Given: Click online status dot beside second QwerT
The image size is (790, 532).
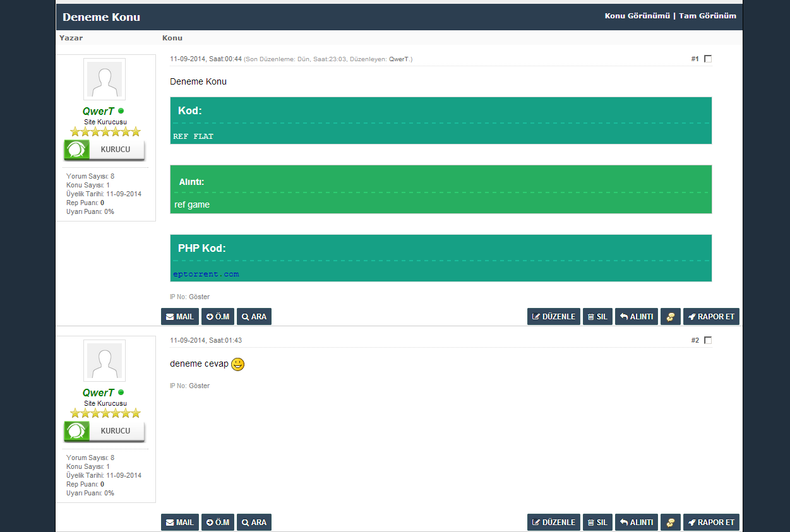Looking at the screenshot, I should pos(121,393).
